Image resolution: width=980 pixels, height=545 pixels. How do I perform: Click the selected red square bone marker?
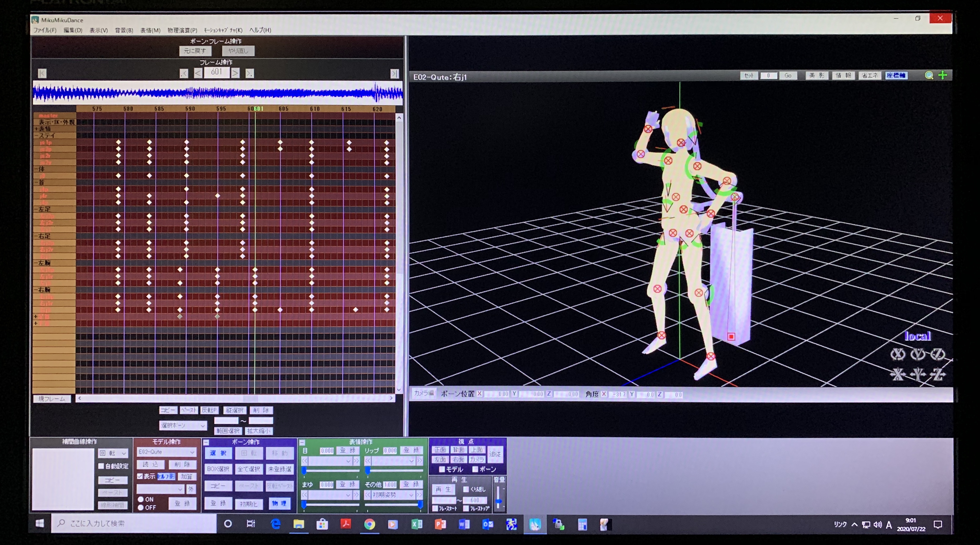tap(731, 336)
